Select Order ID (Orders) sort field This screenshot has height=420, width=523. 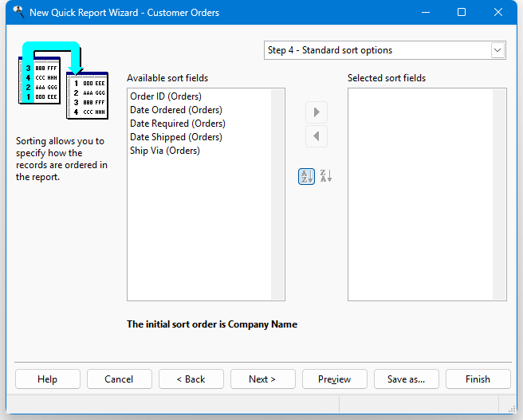click(x=166, y=96)
